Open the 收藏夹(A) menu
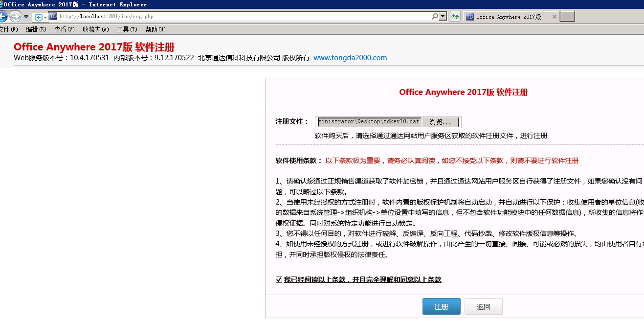 [96, 29]
